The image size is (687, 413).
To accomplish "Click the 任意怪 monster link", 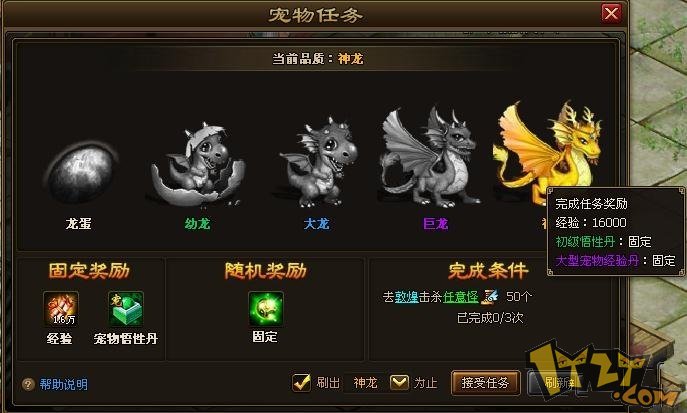I will (x=461, y=297).
